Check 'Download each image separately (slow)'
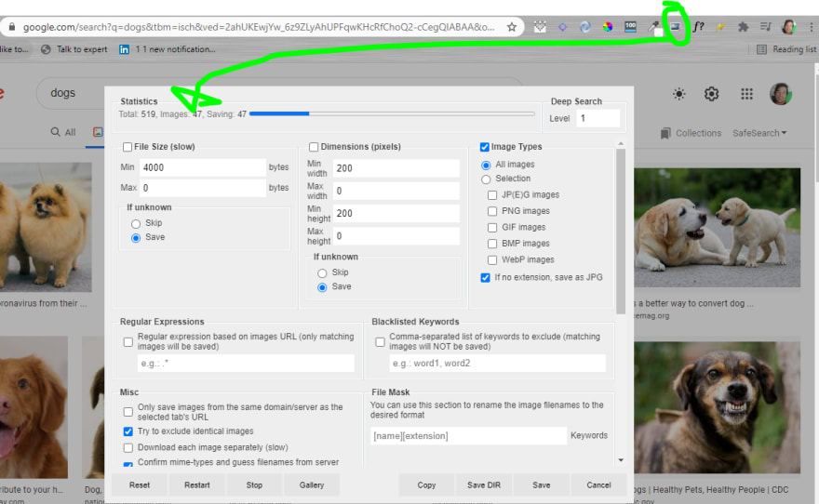The image size is (819, 504). [x=128, y=447]
